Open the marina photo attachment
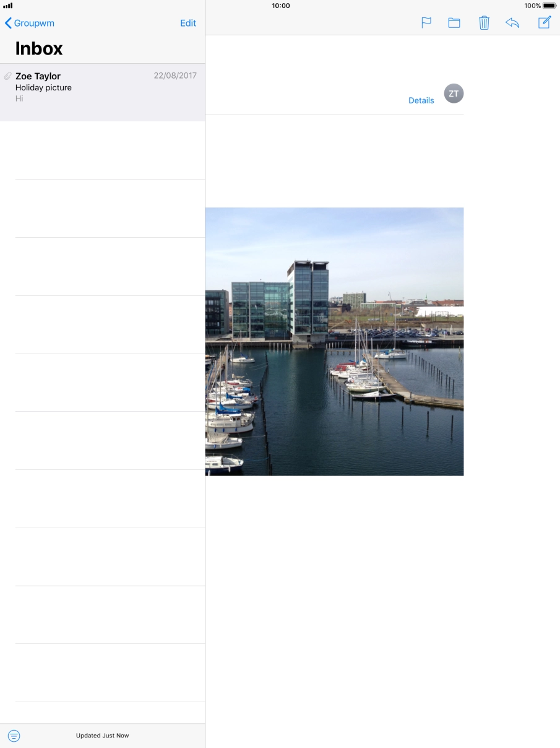The height and width of the screenshot is (748, 560). (334, 341)
